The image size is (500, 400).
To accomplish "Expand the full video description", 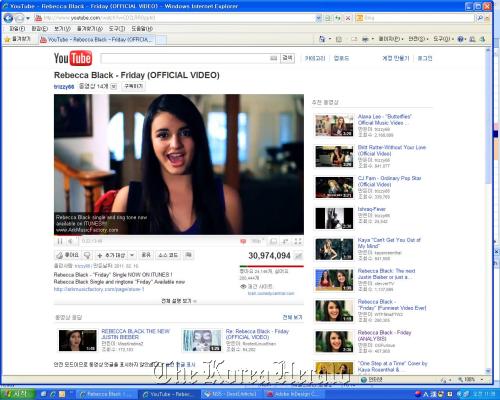I will 179,301.
